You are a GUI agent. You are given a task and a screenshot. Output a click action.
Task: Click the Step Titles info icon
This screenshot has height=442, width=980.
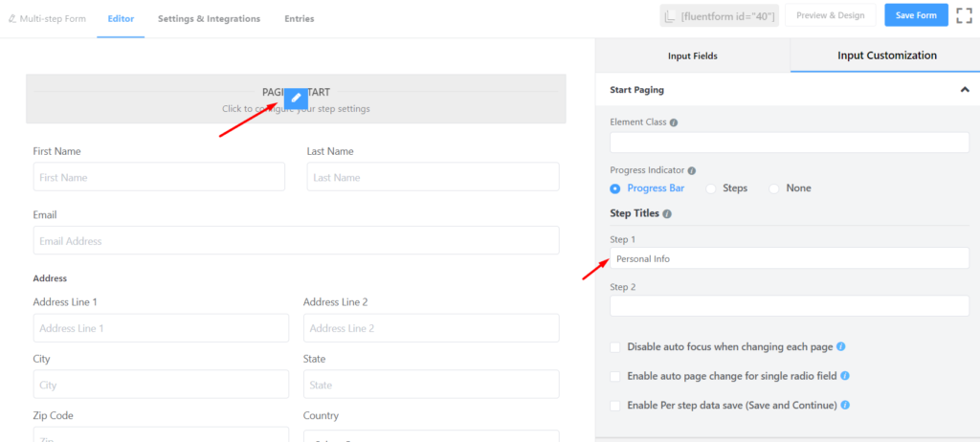[x=667, y=213]
